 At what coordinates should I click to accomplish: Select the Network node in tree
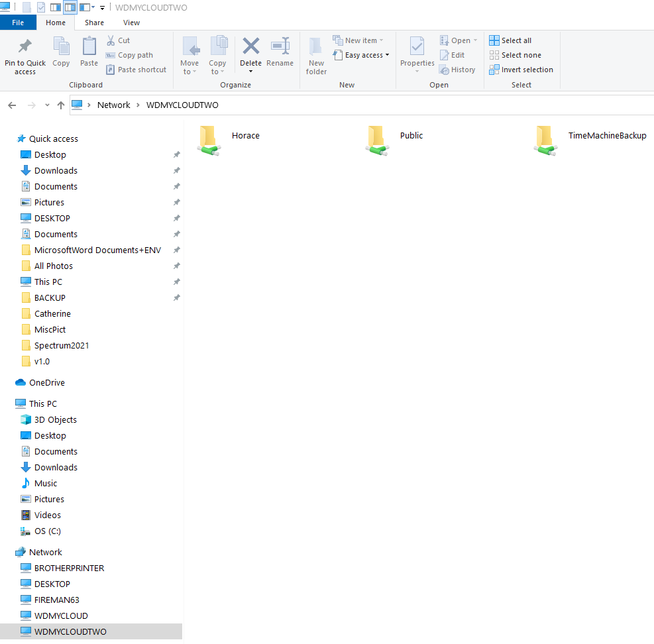click(38, 553)
